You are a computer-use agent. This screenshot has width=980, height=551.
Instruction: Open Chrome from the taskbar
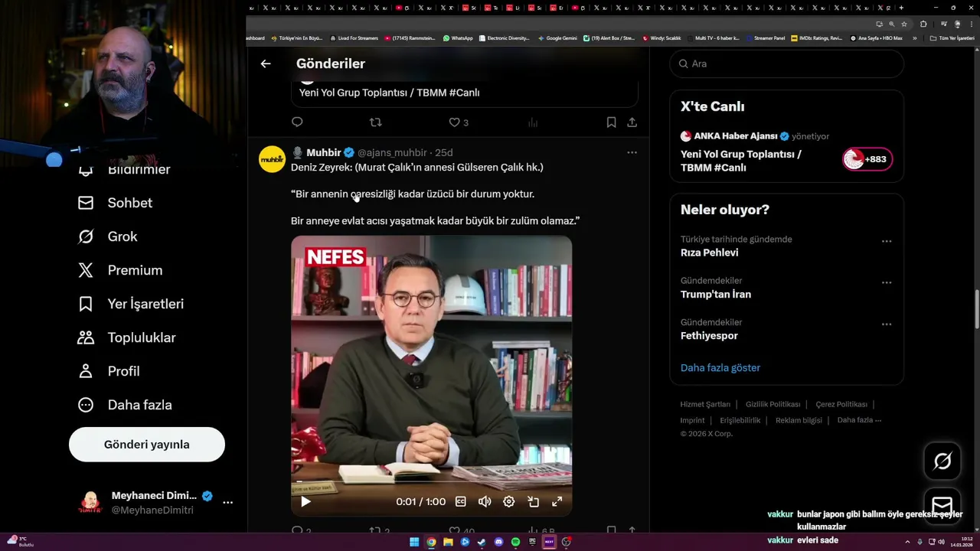pyautogui.click(x=431, y=542)
